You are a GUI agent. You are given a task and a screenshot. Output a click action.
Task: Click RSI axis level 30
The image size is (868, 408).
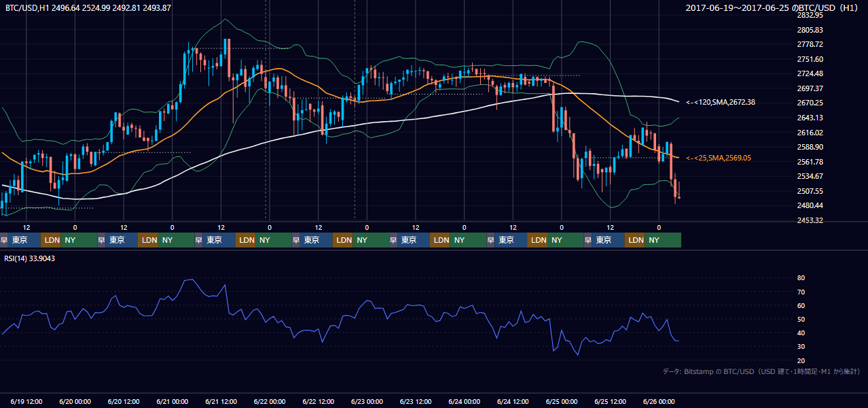[x=801, y=347]
